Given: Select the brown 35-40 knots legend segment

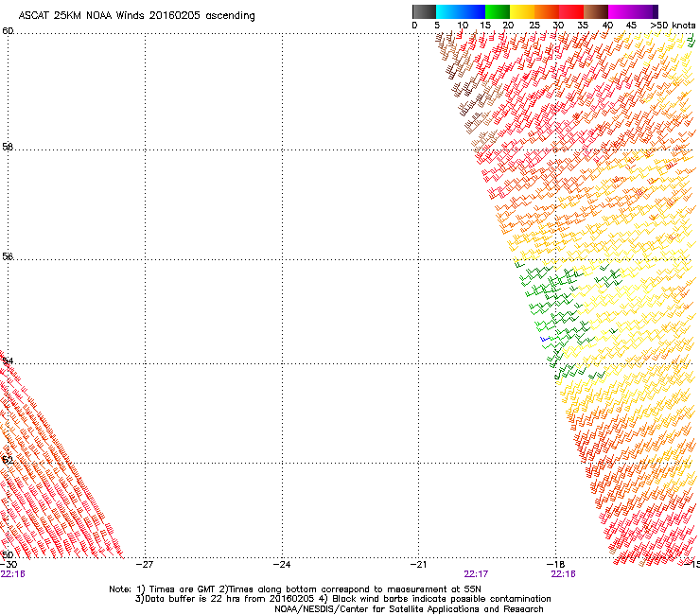Looking at the screenshot, I should [x=596, y=11].
